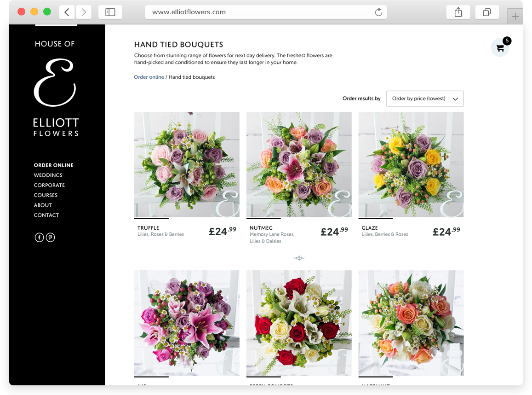
Task: Click the Pinterest social icon
Action: [x=50, y=237]
